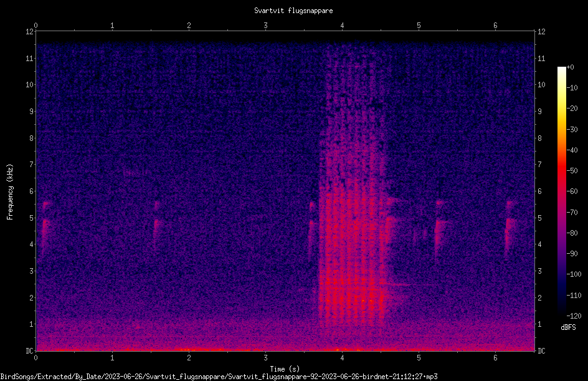This screenshot has width=588, height=381.
Task: Click the 'Time (s)' axis label
Action: (285, 369)
